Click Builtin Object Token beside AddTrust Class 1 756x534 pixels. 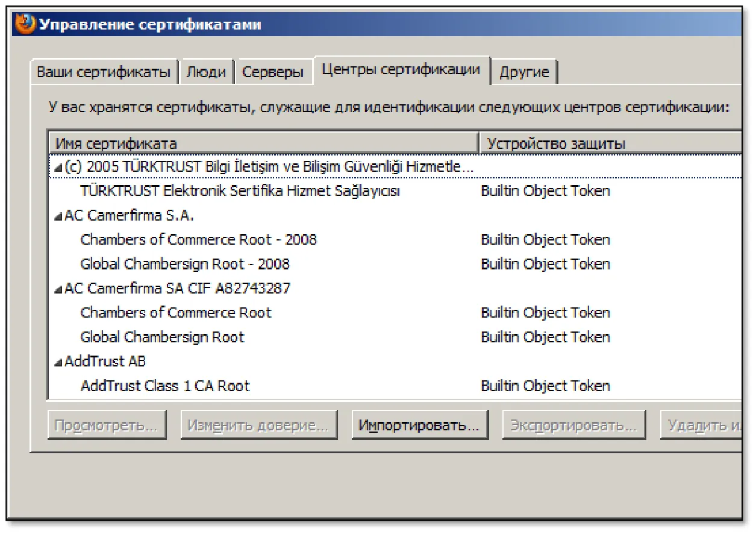tap(545, 386)
